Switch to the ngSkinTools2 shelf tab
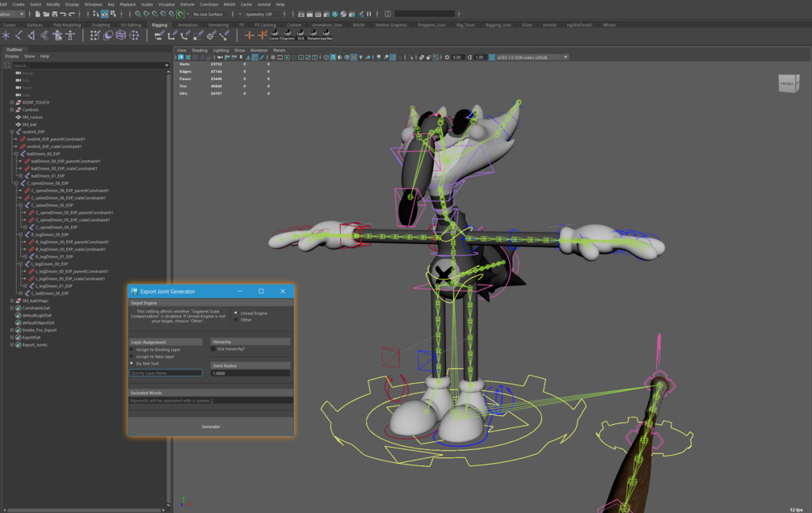The height and width of the screenshot is (513, 812). tap(579, 25)
